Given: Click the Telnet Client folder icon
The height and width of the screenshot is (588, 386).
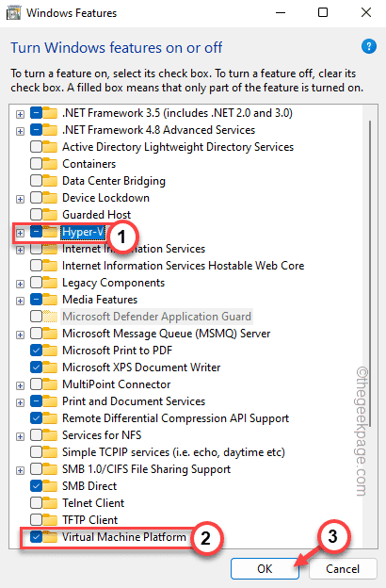Looking at the screenshot, I should click(50, 503).
